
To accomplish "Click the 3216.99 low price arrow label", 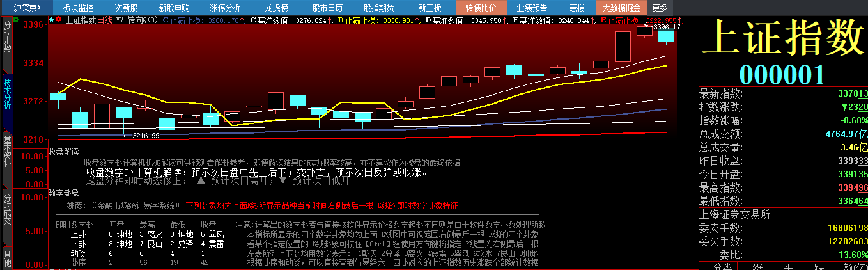I will point(142,136).
